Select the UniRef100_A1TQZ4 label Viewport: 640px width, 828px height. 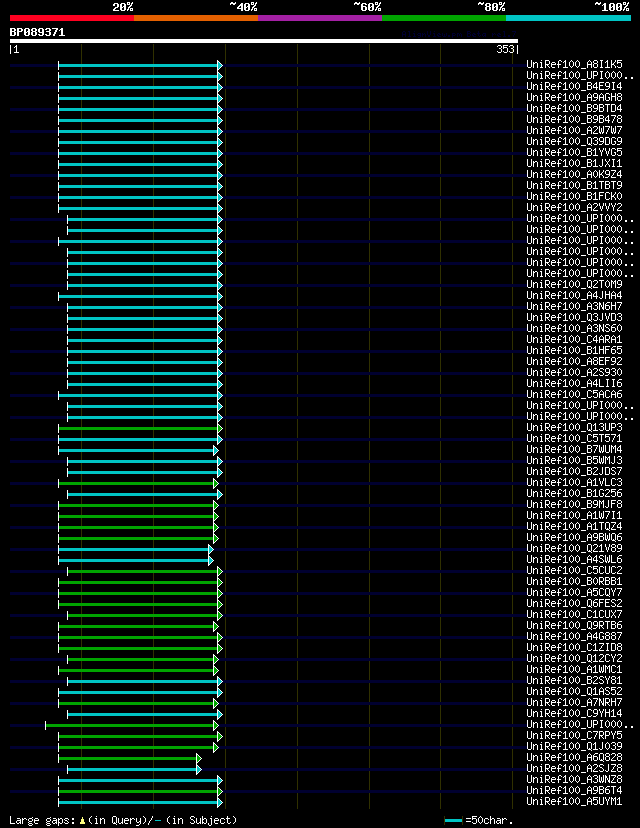[574, 526]
